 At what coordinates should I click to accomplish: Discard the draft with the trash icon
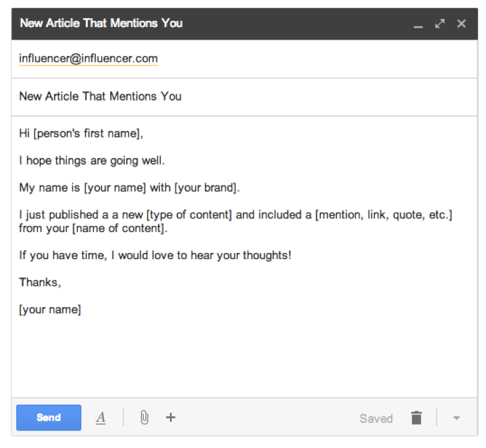pyautogui.click(x=416, y=418)
